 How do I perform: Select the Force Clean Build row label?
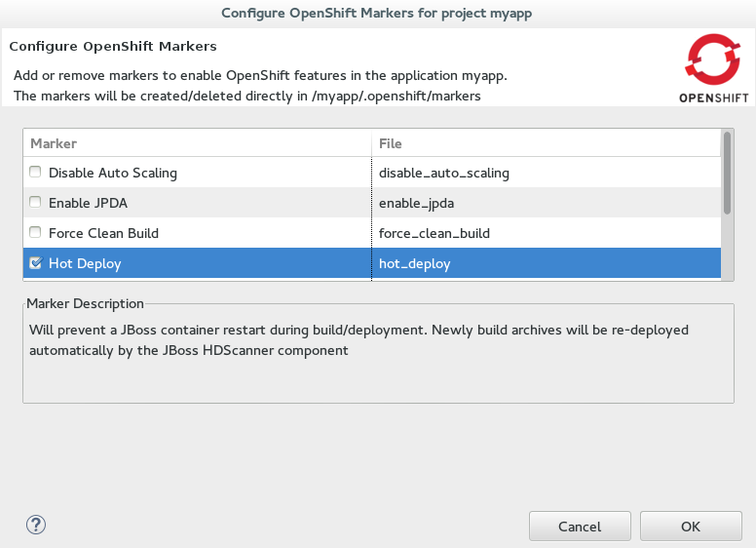click(x=103, y=233)
